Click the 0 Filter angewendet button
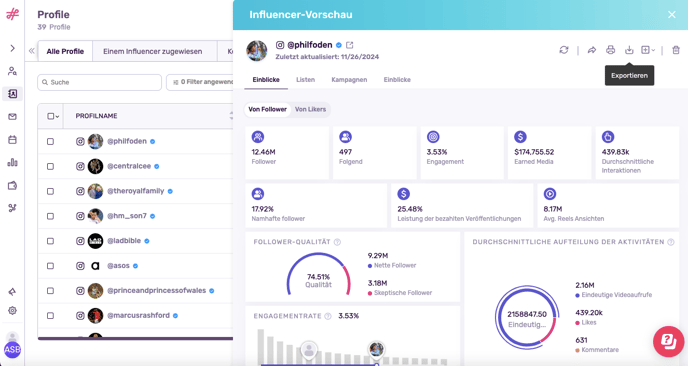Image resolution: width=688 pixels, height=366 pixels. click(202, 82)
